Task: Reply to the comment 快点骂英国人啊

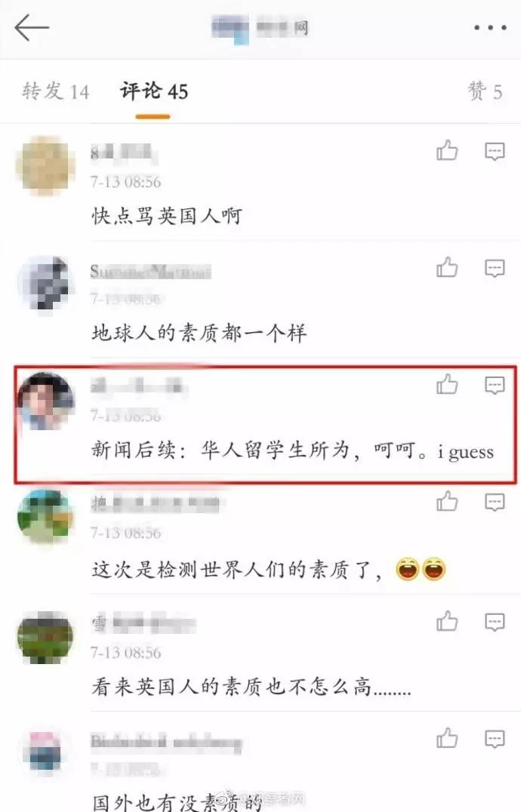Action: click(x=495, y=151)
